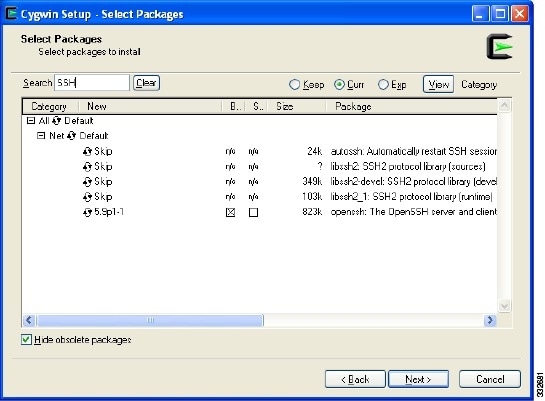Cancel the Cygwin setup

[x=490, y=379]
